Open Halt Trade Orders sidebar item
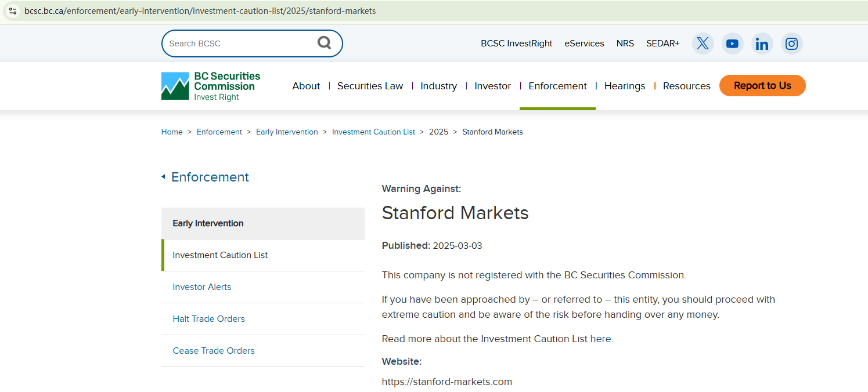This screenshot has width=868, height=392. click(208, 319)
